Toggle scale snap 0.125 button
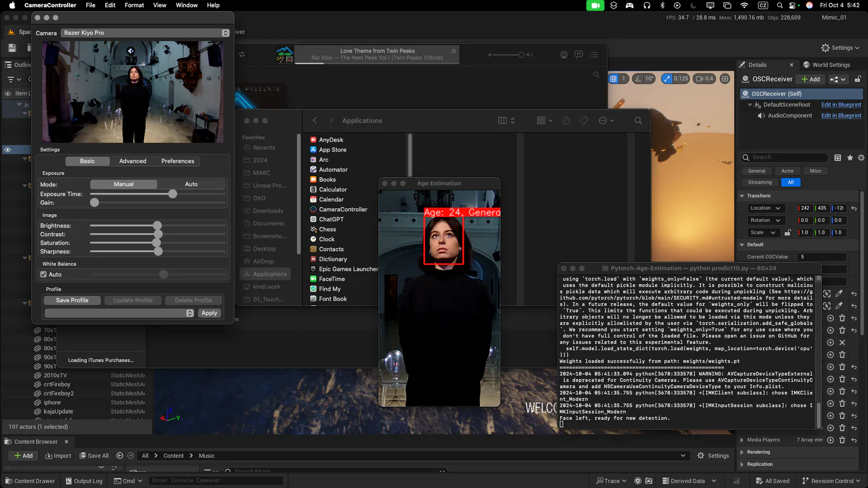 (x=675, y=79)
